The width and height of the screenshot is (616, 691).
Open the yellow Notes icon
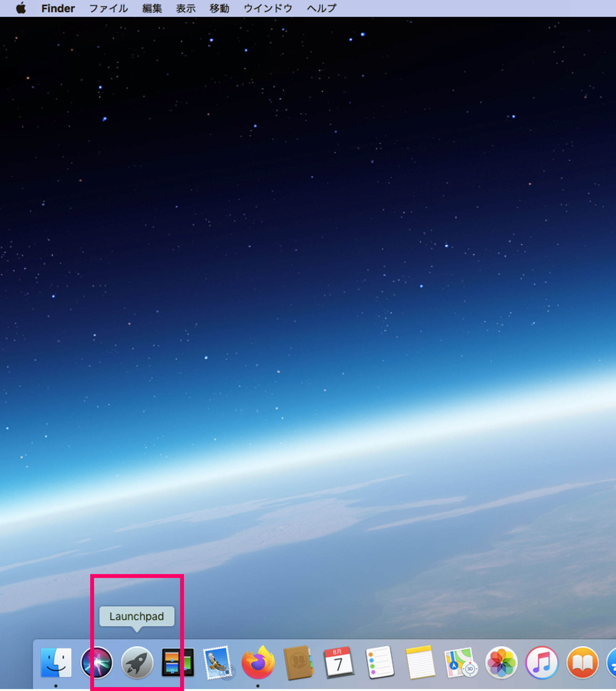pos(420,663)
